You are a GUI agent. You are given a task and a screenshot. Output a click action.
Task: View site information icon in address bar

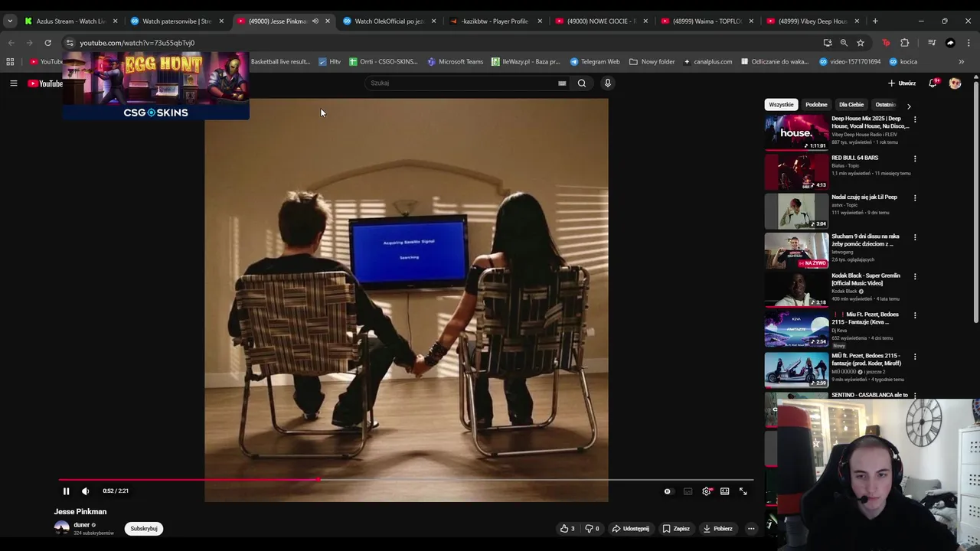click(70, 43)
